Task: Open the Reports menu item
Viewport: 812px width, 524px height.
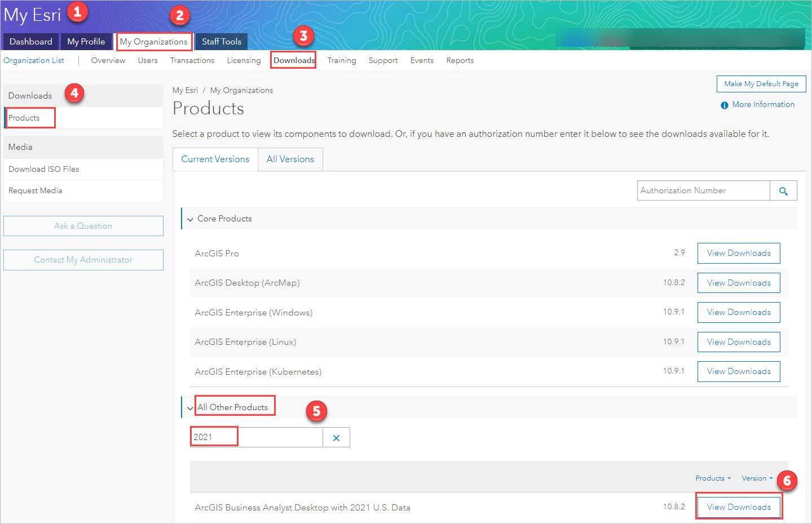Action: pyautogui.click(x=460, y=60)
